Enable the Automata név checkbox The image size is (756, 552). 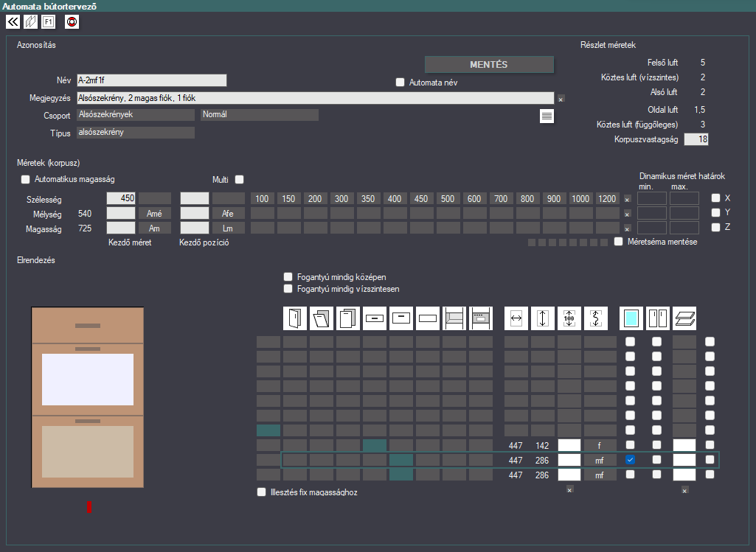pyautogui.click(x=400, y=83)
